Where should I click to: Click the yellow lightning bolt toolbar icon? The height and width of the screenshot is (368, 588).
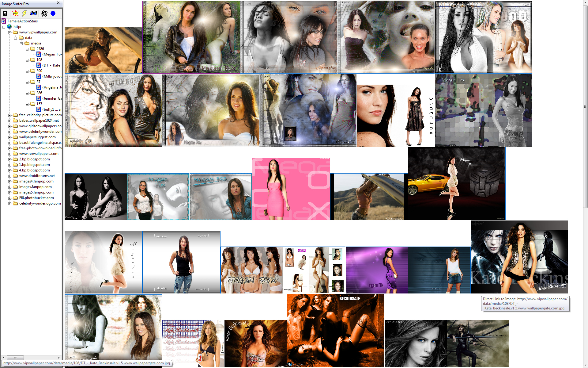[x=24, y=13]
